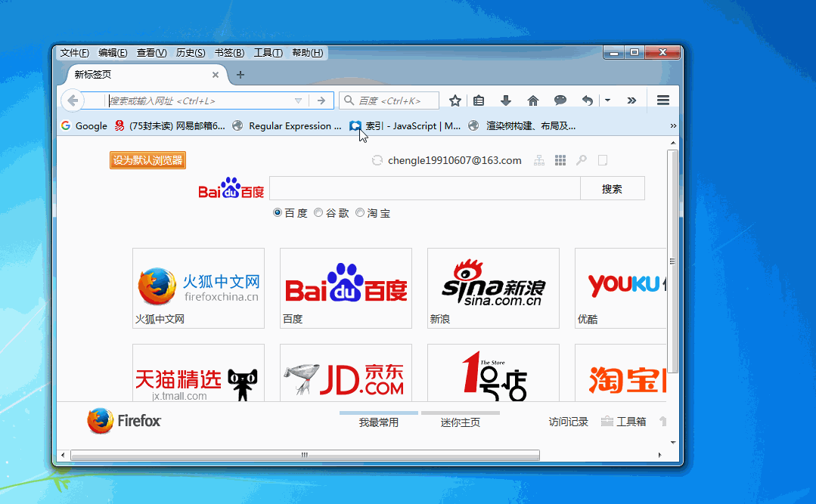Select the 谷歌 radio button
This screenshot has width=816, height=504.
(x=318, y=213)
